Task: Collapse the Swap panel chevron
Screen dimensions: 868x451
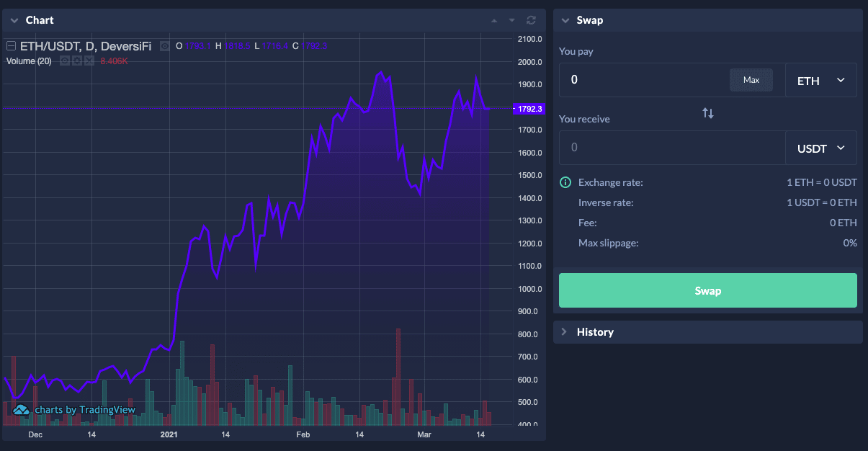Action: pos(565,20)
